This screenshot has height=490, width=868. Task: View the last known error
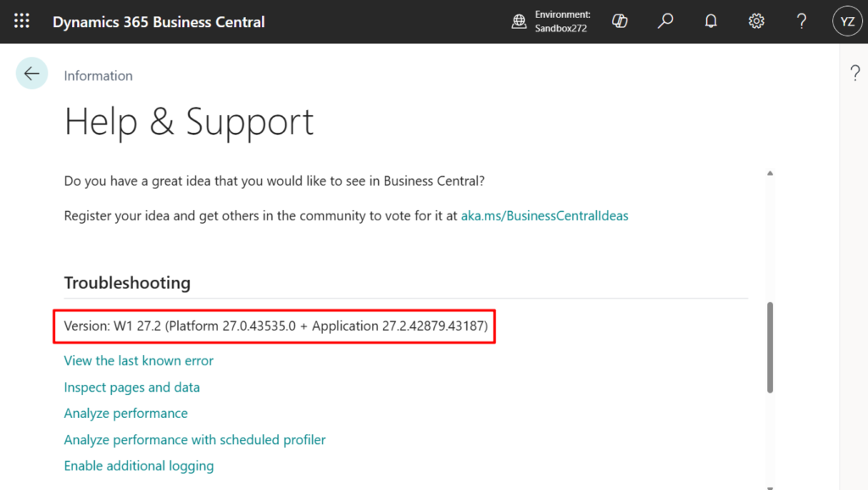tap(138, 360)
